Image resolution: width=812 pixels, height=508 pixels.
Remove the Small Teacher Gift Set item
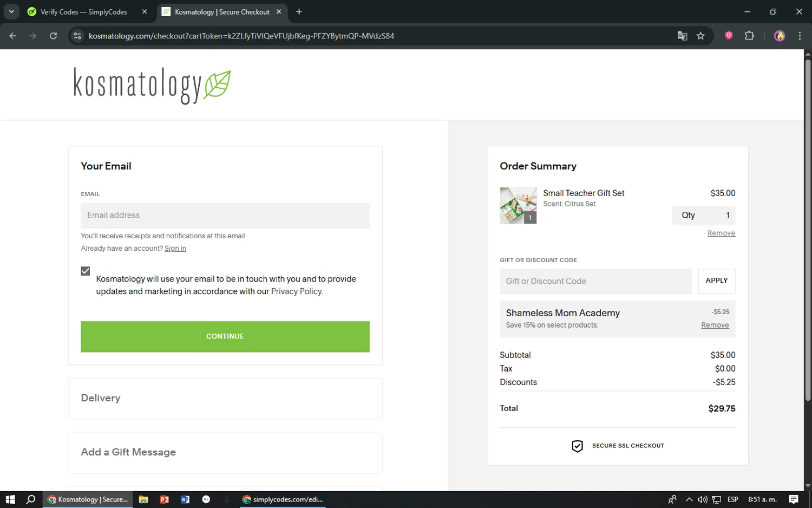721,233
